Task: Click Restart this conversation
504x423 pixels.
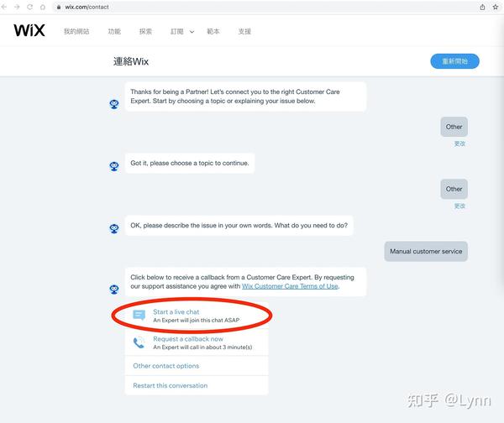Action: 197,385
